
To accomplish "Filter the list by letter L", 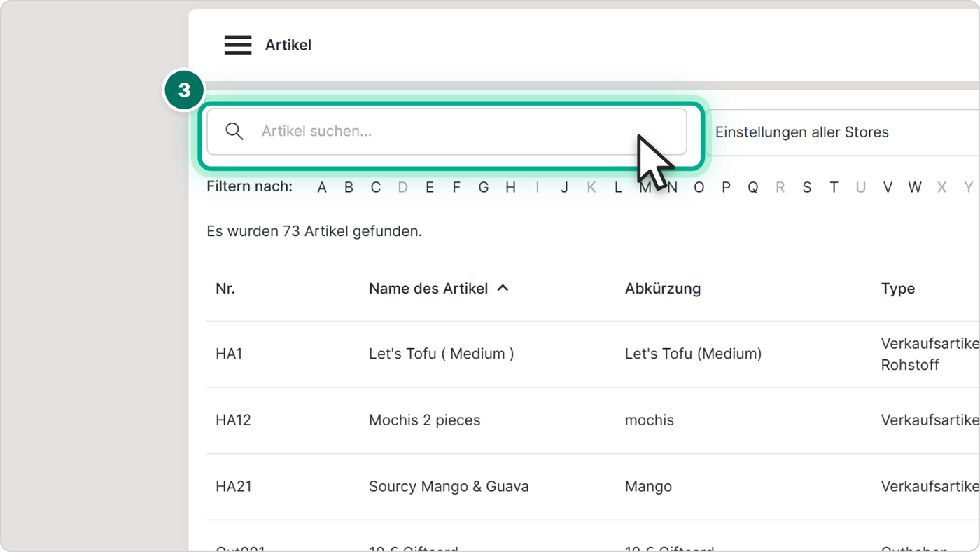I will pos(618,187).
